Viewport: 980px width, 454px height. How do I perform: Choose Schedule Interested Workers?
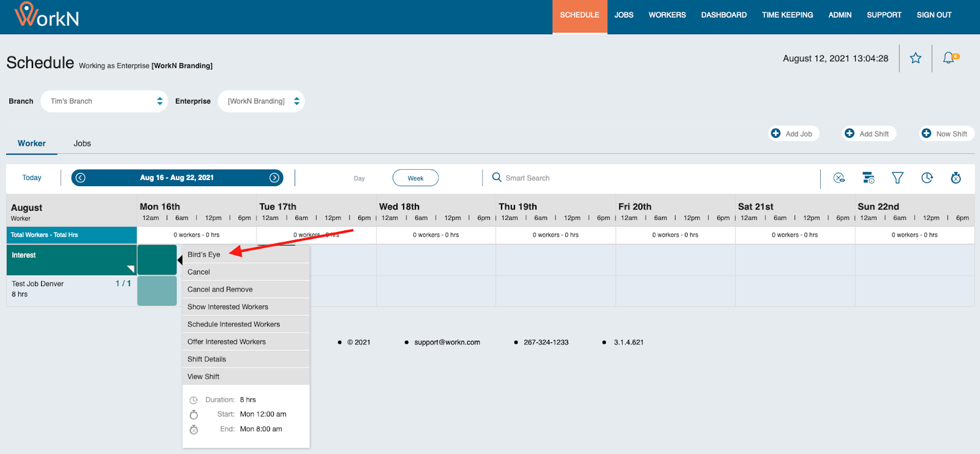(246, 324)
